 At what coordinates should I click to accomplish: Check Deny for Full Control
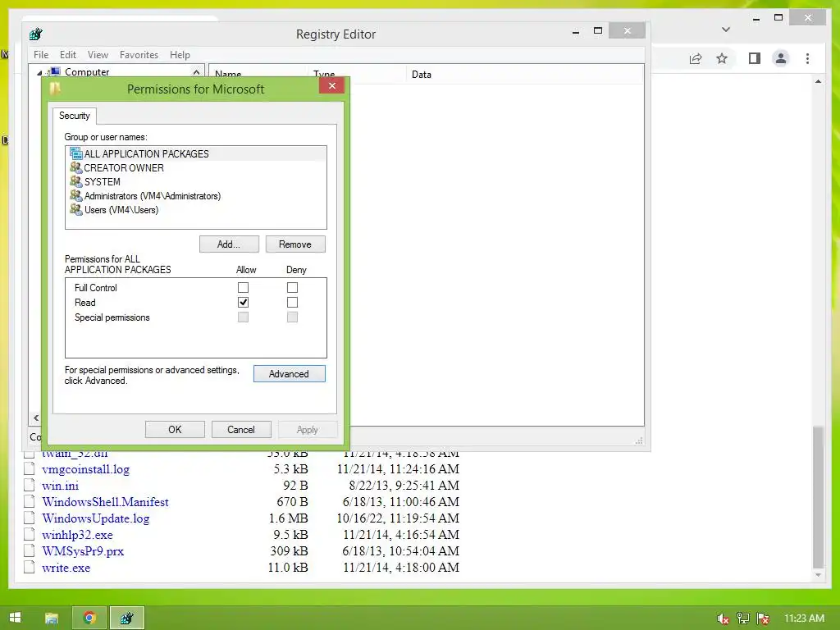(x=293, y=288)
